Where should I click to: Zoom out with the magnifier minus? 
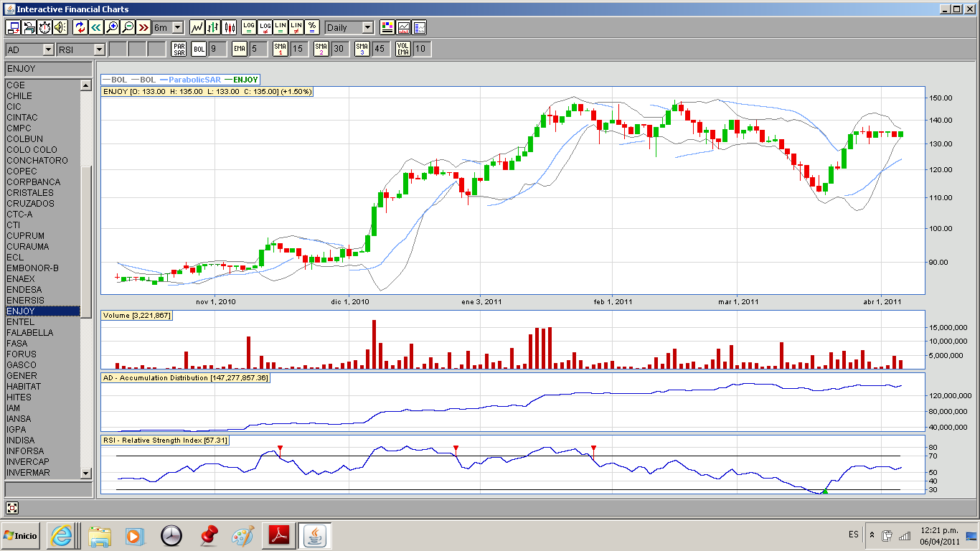(128, 27)
